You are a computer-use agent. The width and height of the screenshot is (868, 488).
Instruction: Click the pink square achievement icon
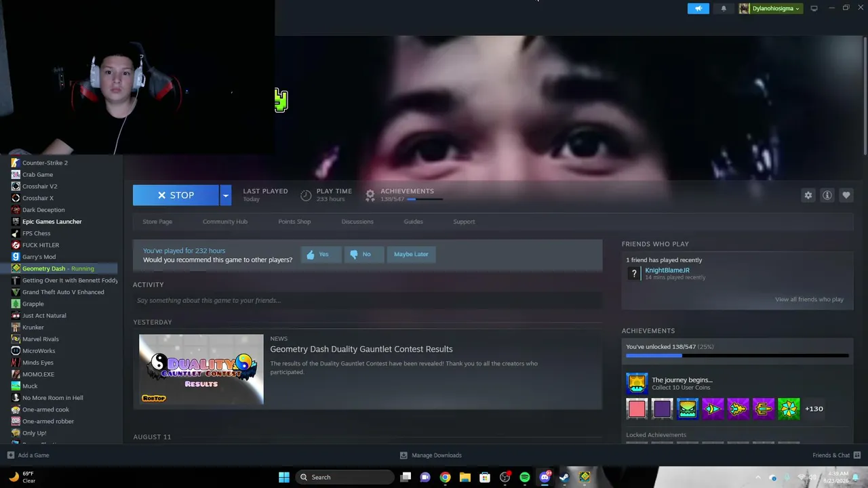(637, 409)
